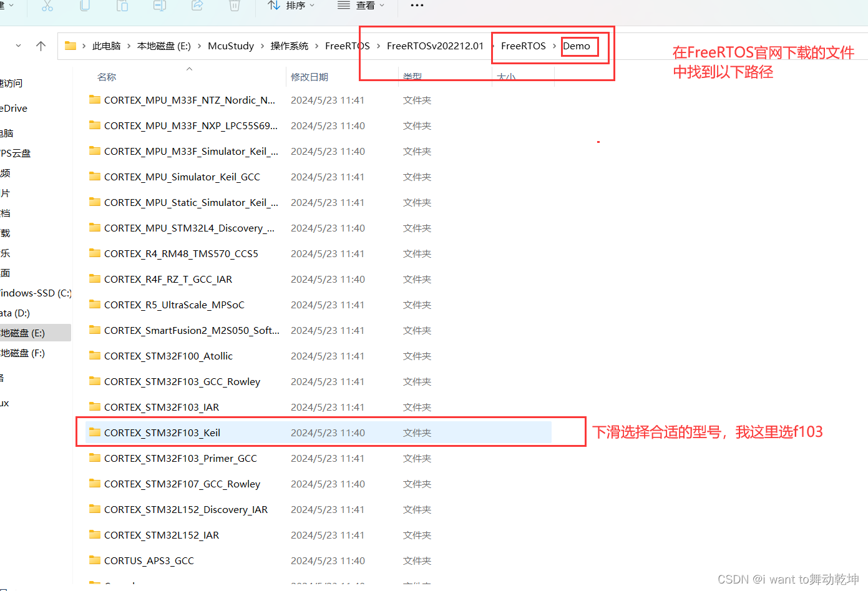Click the folder icon in address bar
868x591 pixels.
point(71,46)
